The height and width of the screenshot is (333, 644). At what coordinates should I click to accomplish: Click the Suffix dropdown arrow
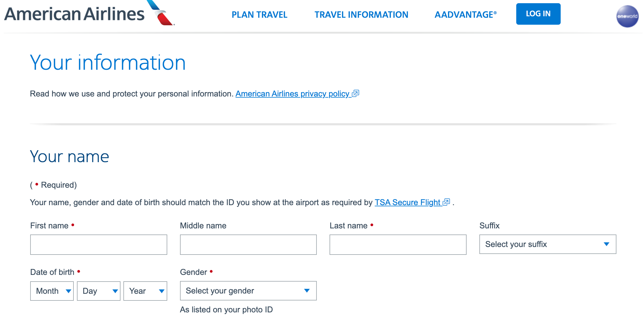click(x=606, y=244)
